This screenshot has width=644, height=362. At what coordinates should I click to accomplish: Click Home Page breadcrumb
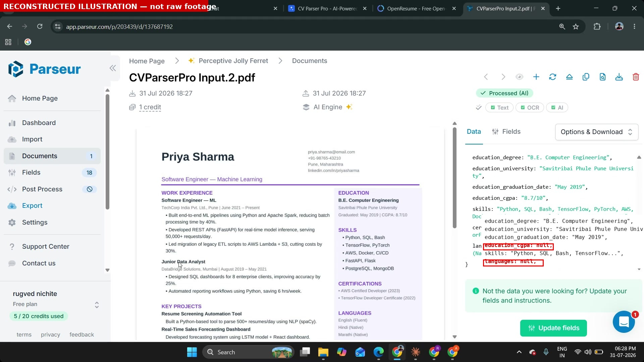[147, 61]
